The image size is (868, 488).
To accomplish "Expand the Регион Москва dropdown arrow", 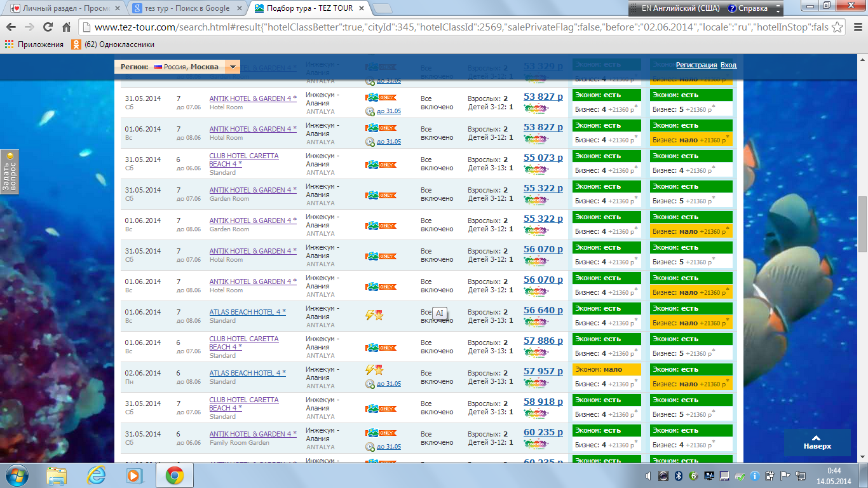I will coord(233,67).
